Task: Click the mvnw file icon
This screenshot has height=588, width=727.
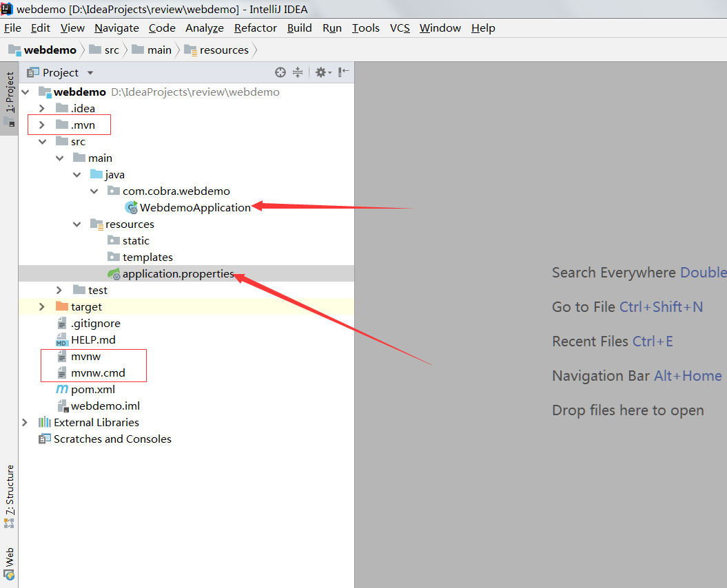Action: pyautogui.click(x=61, y=357)
